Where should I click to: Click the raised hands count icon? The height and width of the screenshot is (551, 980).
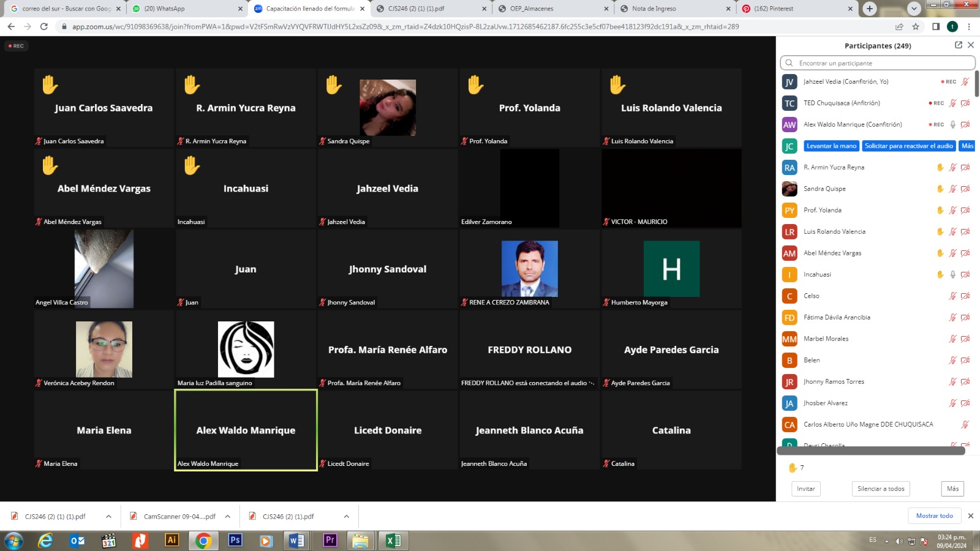pyautogui.click(x=793, y=468)
